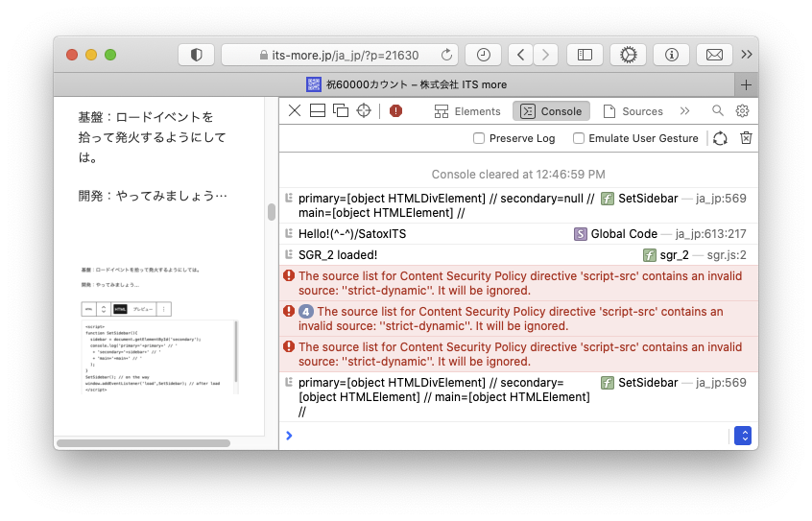Click the red error count indicator
812x521 pixels.
pyautogui.click(x=395, y=111)
